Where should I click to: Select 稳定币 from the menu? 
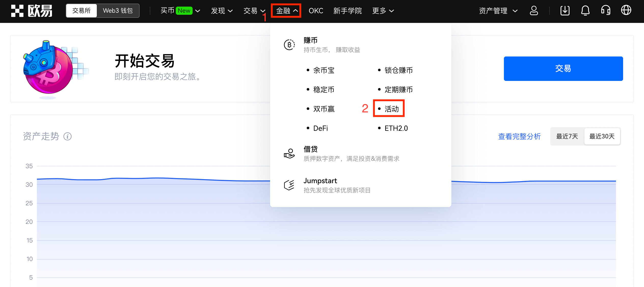(x=324, y=90)
